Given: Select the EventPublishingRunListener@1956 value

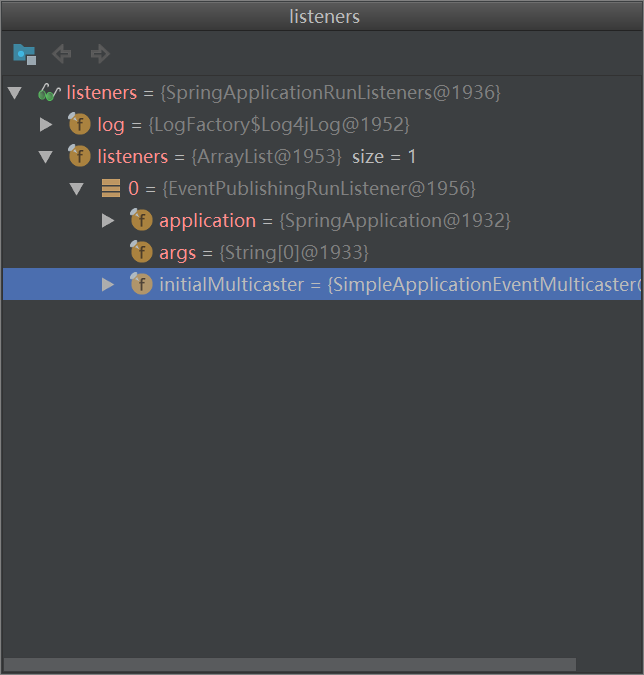Looking at the screenshot, I should [x=319, y=189].
